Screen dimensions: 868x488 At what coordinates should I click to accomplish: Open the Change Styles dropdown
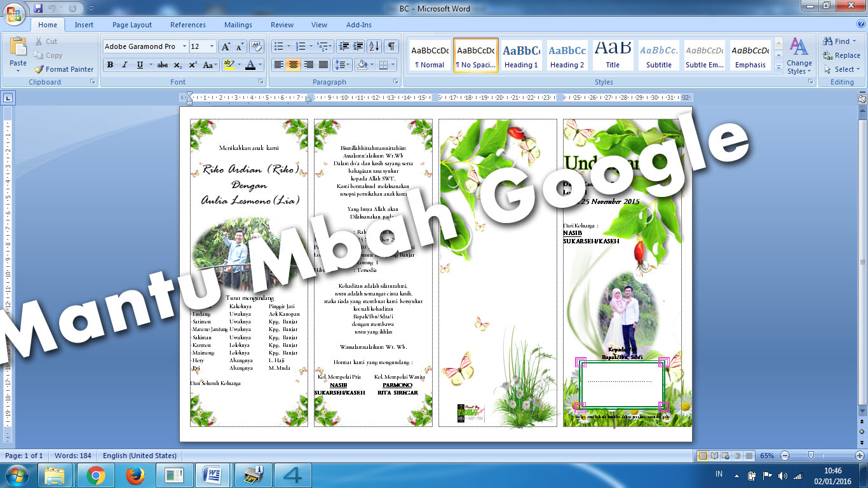(799, 56)
